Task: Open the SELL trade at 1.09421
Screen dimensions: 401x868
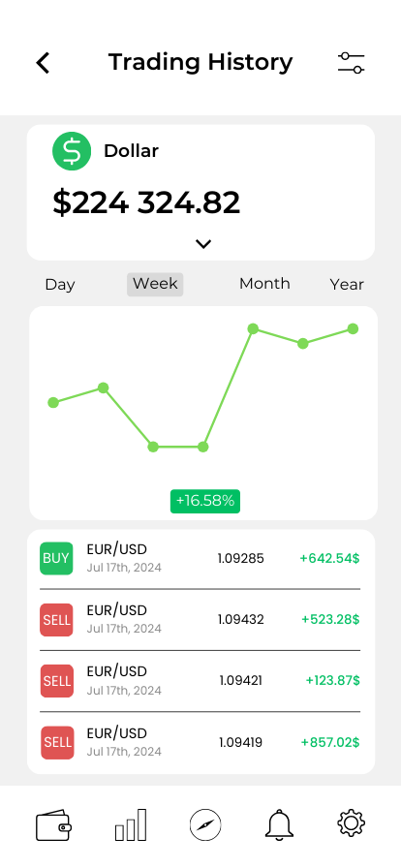Action: pyautogui.click(x=200, y=681)
